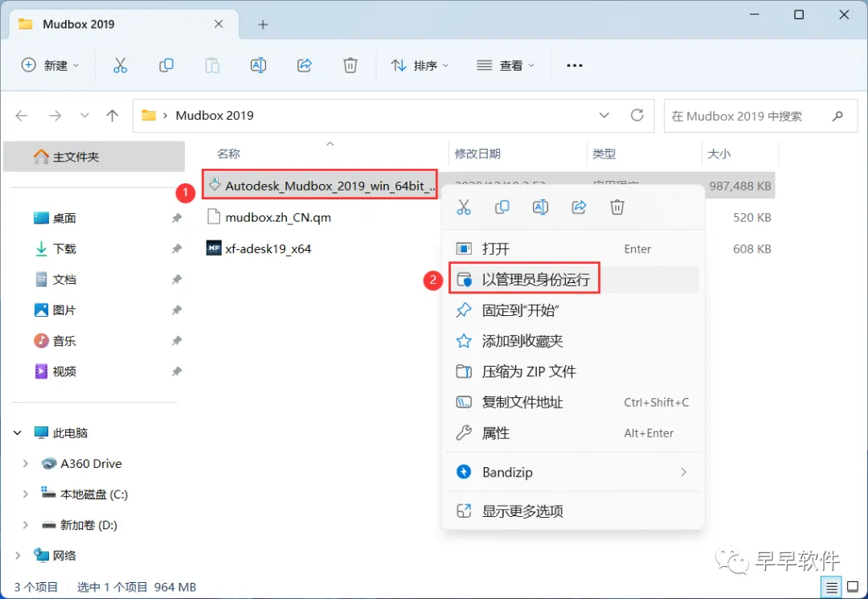Click the context menu Delete icon
The width and height of the screenshot is (868, 599).
(617, 207)
